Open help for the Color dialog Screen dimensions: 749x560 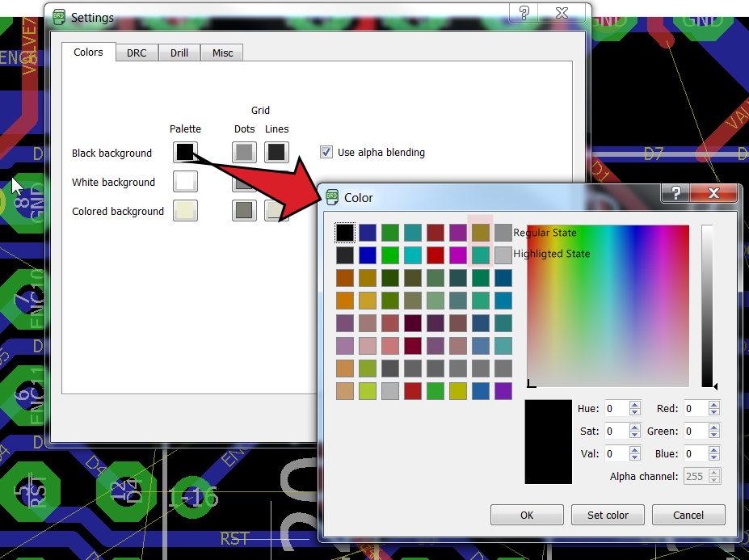(x=675, y=193)
